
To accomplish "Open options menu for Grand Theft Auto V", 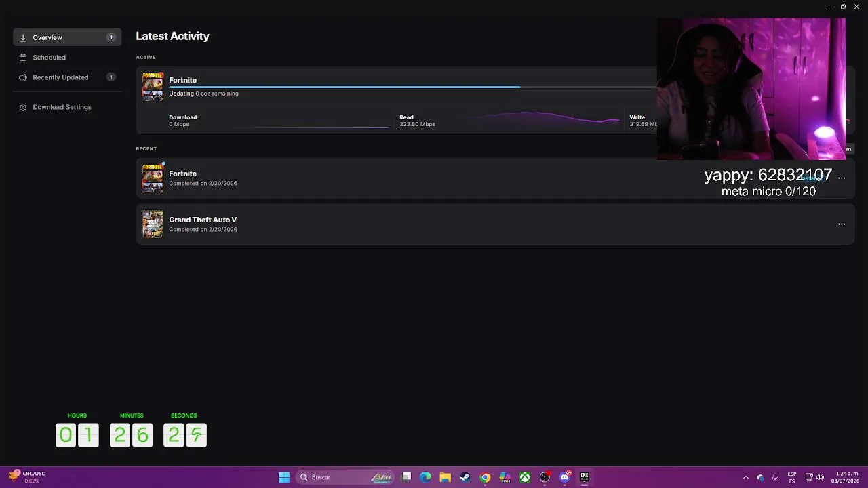I will tap(842, 224).
